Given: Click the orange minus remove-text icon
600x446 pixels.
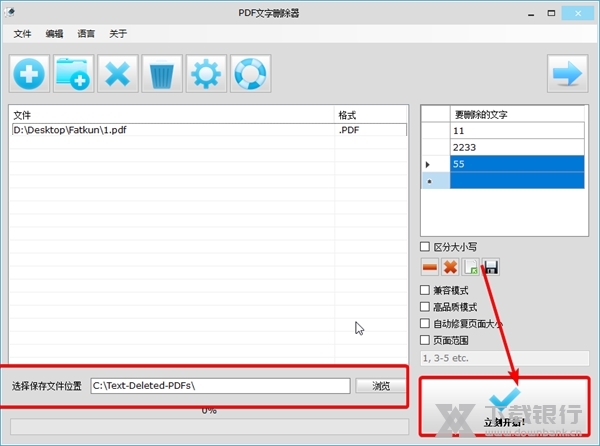Looking at the screenshot, I should click(x=430, y=267).
